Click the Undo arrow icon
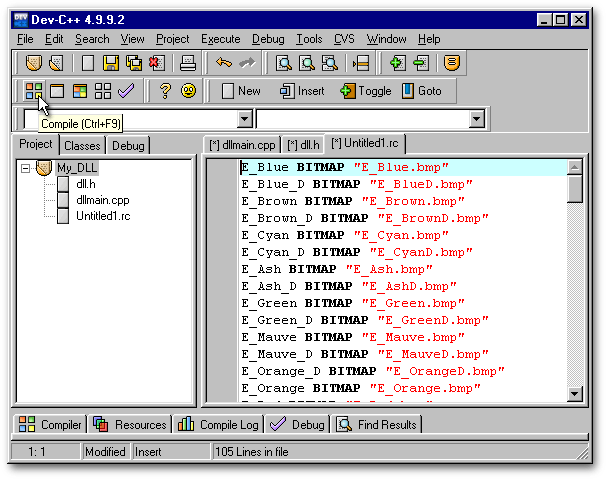This screenshot has width=606, height=479. (223, 63)
